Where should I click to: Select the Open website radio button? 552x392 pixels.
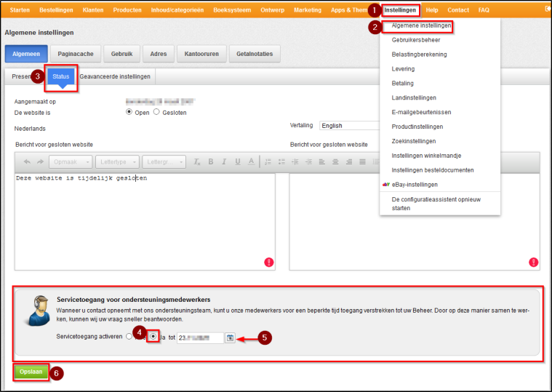tap(129, 112)
